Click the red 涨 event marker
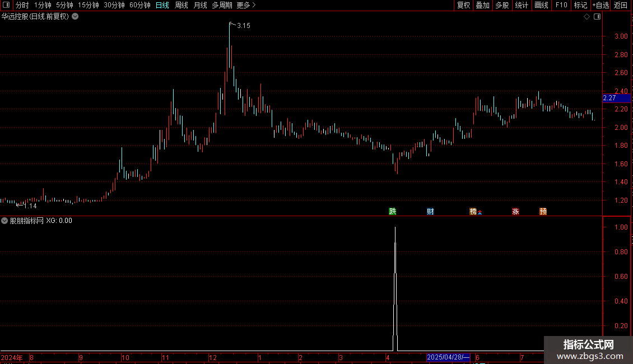The width and height of the screenshot is (633, 364). click(515, 212)
